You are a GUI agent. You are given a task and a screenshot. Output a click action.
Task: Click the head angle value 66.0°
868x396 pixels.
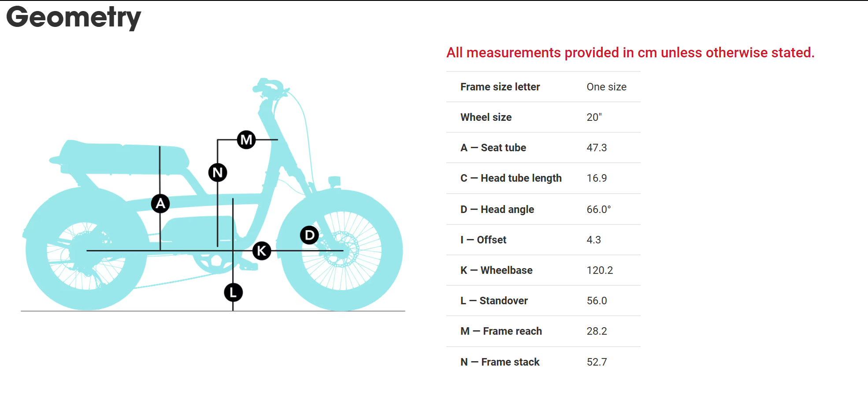tap(598, 209)
